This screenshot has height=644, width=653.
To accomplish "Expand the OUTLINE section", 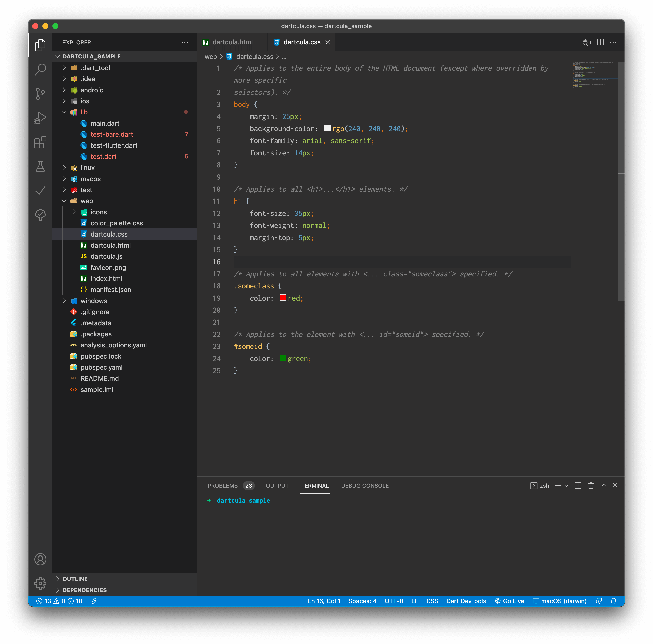I will tap(75, 579).
